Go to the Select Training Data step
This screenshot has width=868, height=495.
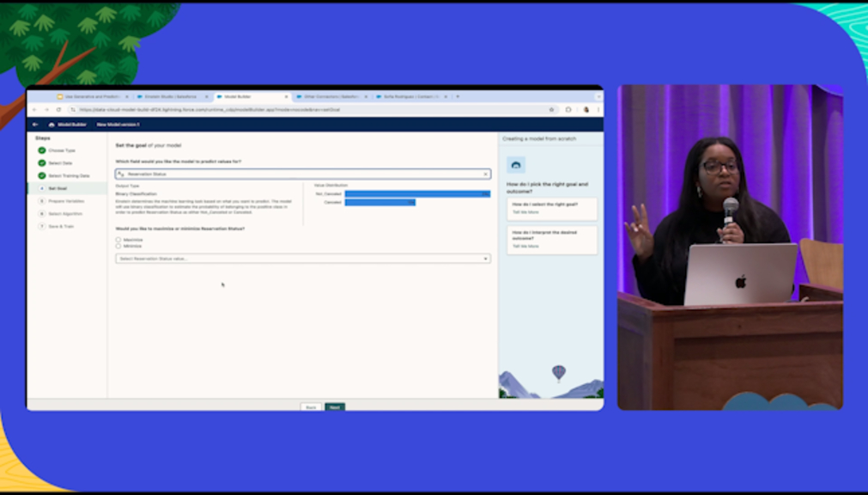(x=69, y=175)
